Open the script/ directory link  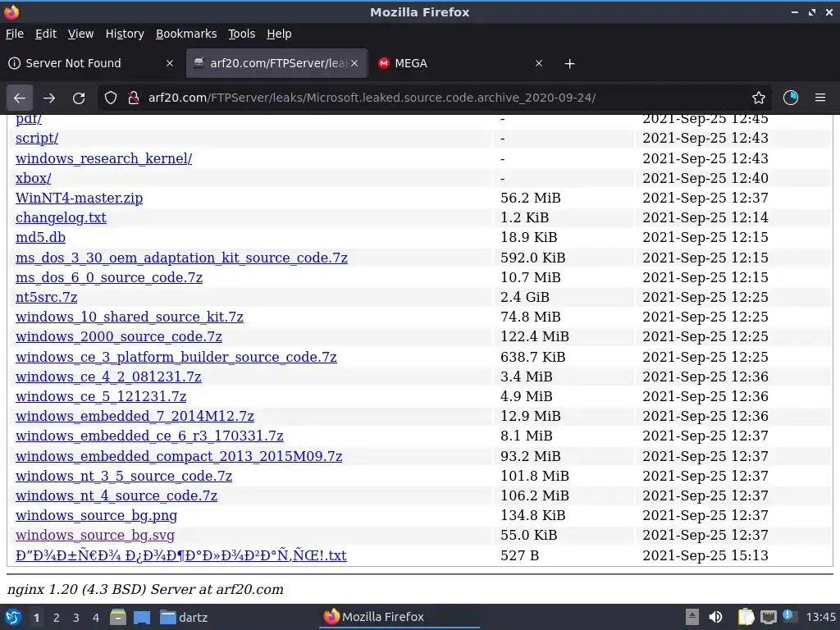[x=37, y=138]
